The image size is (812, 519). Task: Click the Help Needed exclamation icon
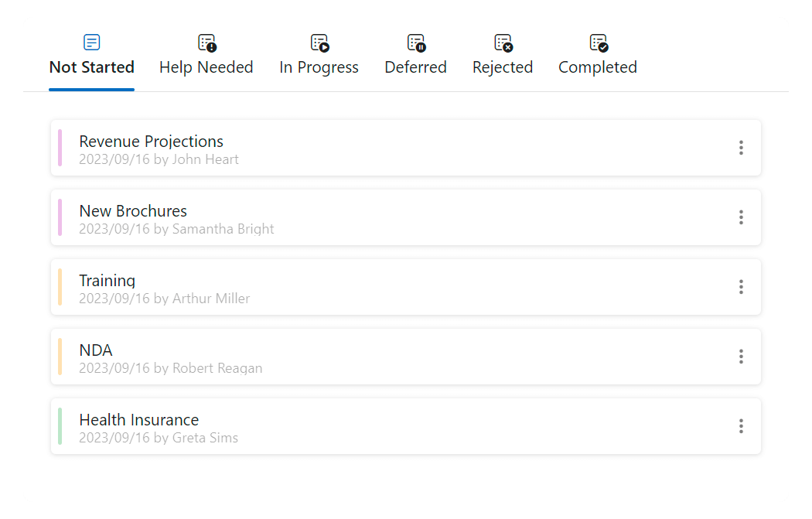tap(206, 43)
